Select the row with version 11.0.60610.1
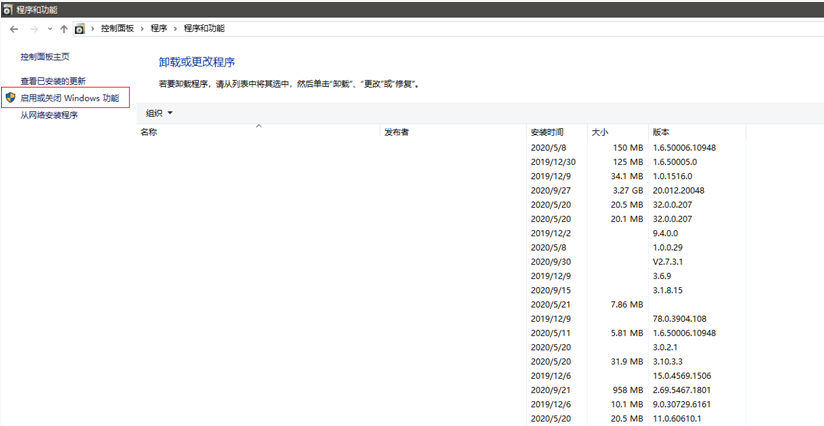Image resolution: width=824 pixels, height=426 pixels. click(x=441, y=419)
